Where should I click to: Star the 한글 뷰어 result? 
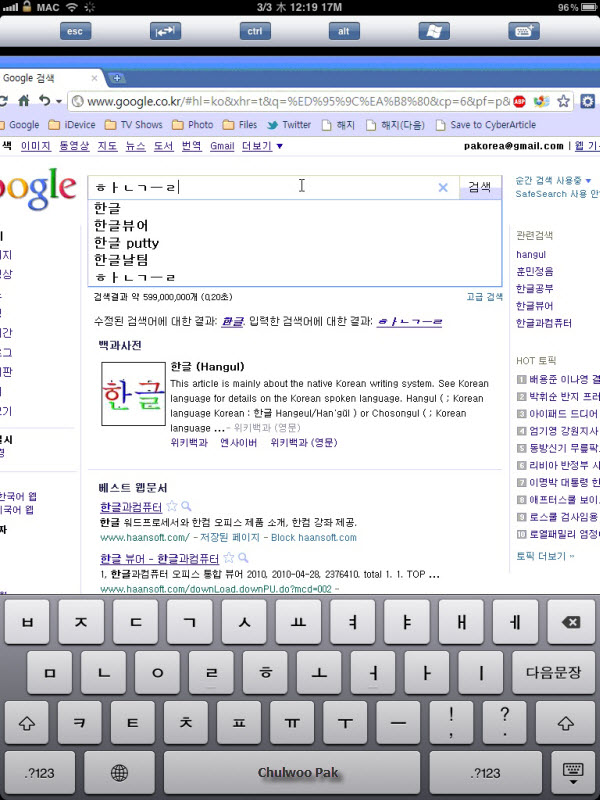point(229,558)
